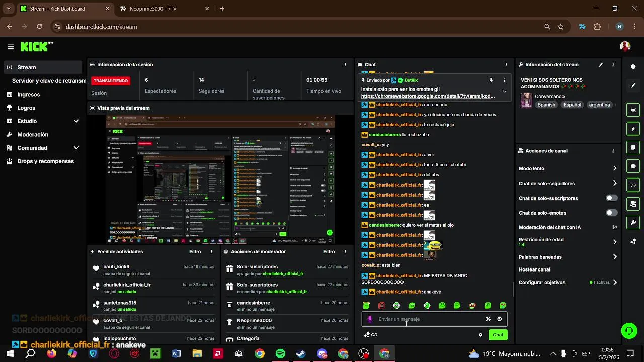Unpin the BotRix pinned message

click(491, 80)
